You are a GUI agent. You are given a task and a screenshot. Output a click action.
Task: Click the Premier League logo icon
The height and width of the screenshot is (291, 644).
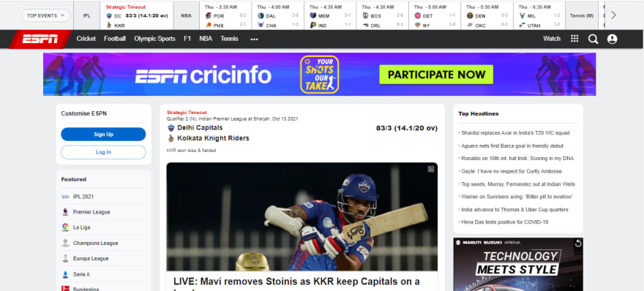tap(65, 212)
